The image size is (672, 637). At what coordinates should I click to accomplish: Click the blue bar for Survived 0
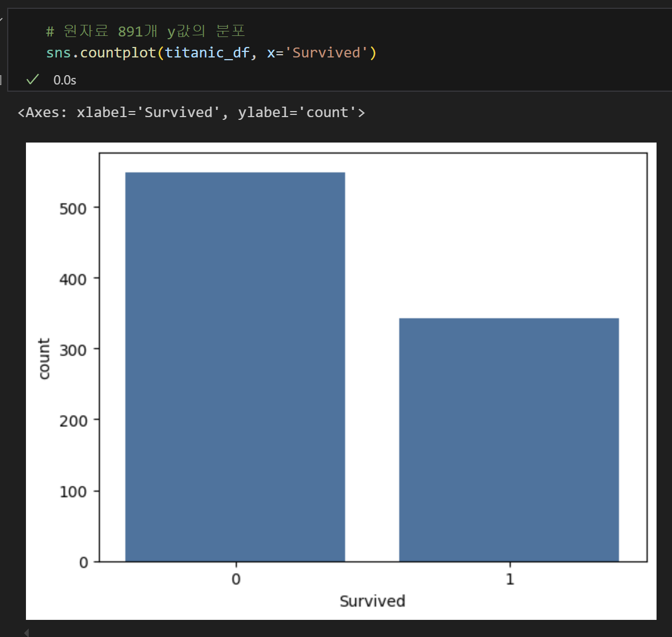point(235,367)
